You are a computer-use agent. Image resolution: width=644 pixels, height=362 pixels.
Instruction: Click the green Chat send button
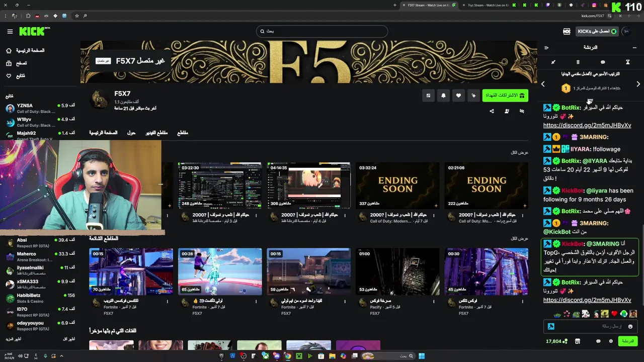pyautogui.click(x=628, y=341)
